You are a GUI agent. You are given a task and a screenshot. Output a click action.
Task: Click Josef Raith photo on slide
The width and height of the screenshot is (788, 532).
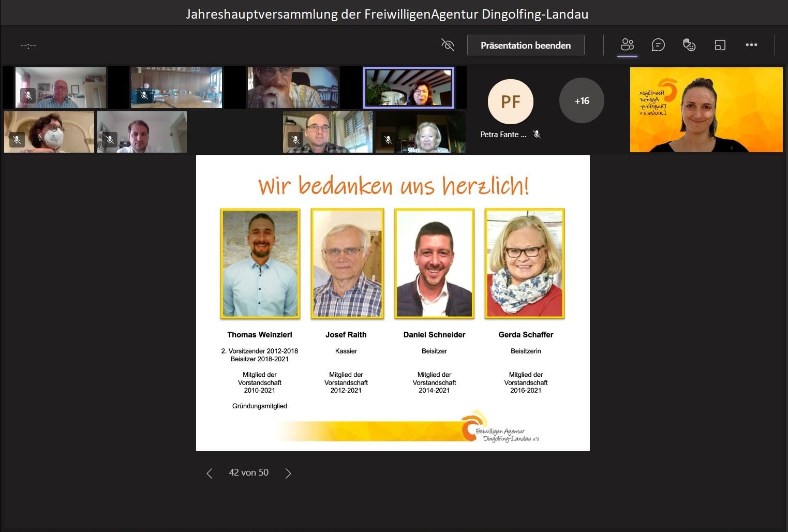[347, 263]
